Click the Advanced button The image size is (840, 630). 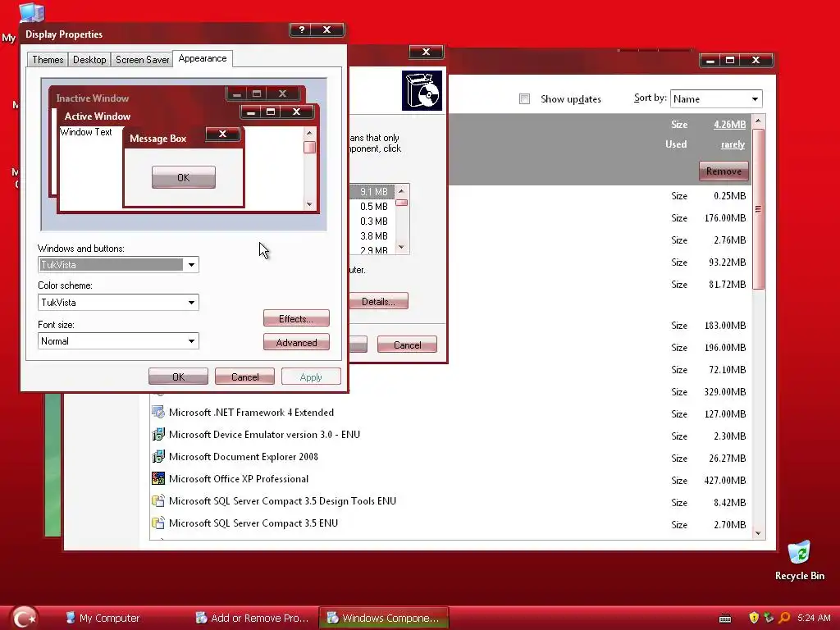coord(296,342)
